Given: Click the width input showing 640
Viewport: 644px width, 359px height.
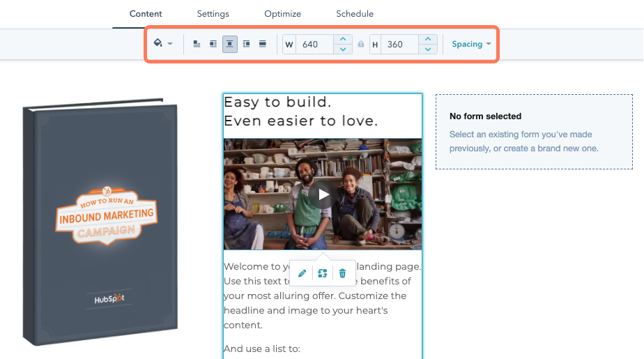Looking at the screenshot, I should 314,45.
